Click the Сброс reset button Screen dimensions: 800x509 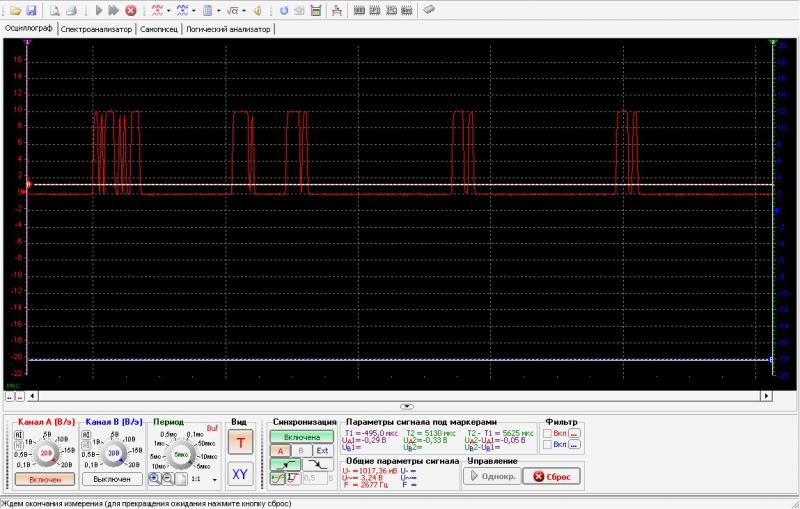pyautogui.click(x=551, y=477)
